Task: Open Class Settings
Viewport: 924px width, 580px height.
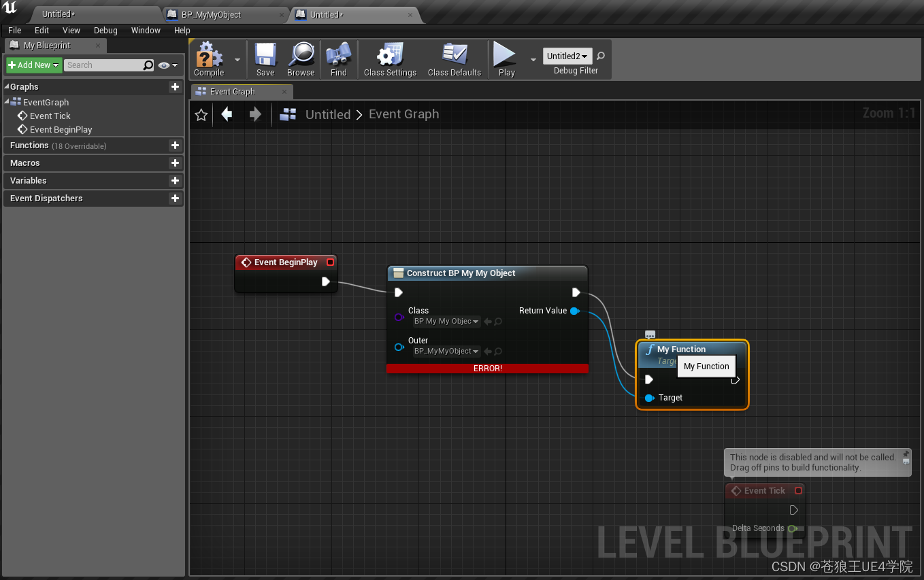Action: click(x=390, y=60)
